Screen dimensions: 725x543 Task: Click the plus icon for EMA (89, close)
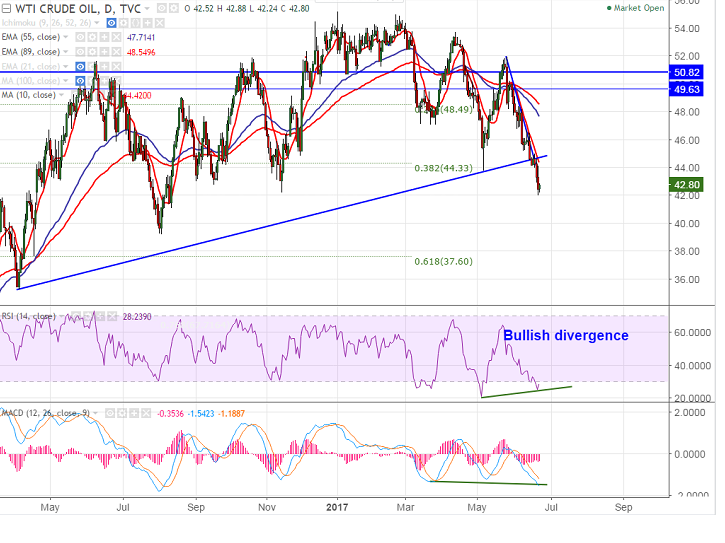pyautogui.click(x=104, y=52)
